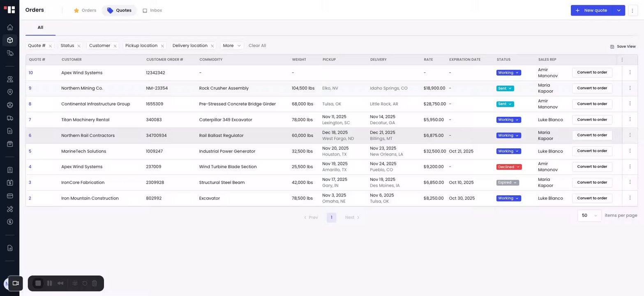Open the dollar coin icon in sidebar
The width and height of the screenshot is (644, 296).
[10, 222]
